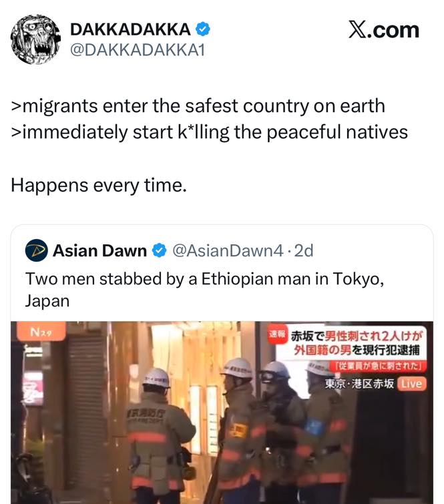444x504 pixels.
Task: Click the '>immediately start k*lling' text line
Action: pos(209,132)
